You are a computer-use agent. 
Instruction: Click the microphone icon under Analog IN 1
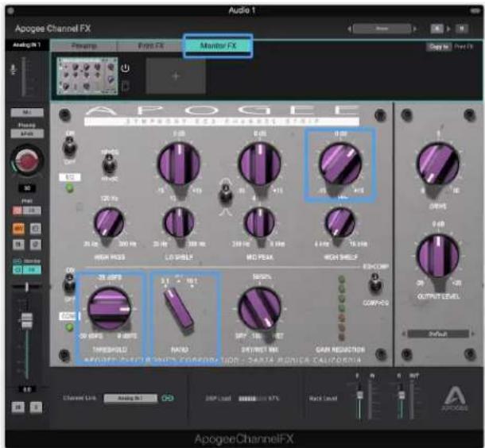[13, 69]
